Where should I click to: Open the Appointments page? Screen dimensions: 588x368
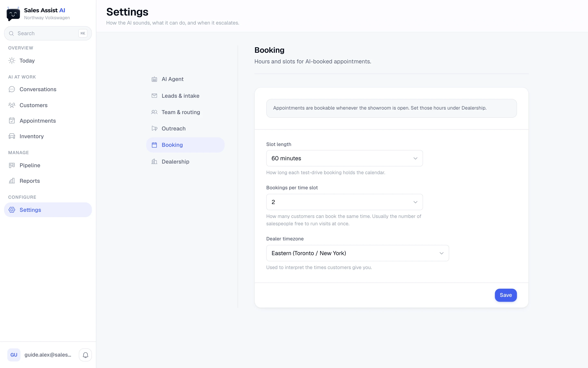click(x=48, y=121)
